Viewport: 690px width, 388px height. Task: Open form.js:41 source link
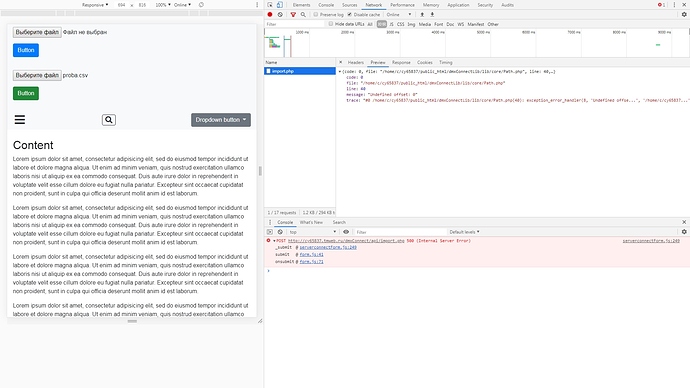[312, 255]
